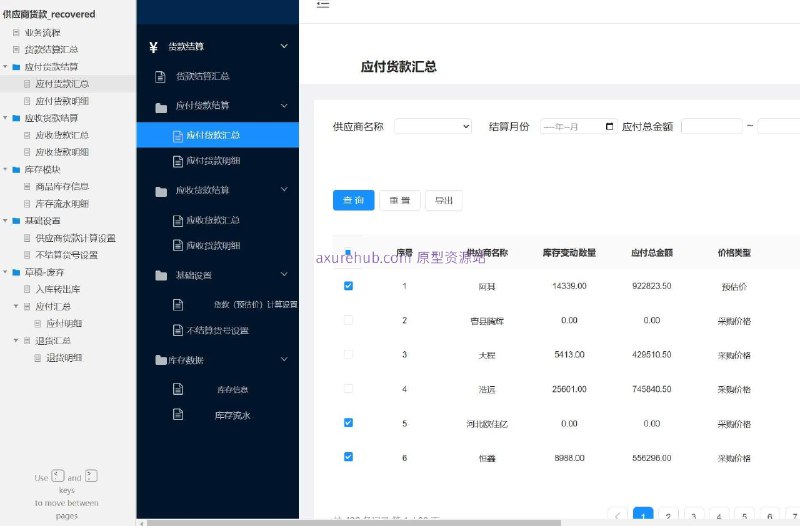This screenshot has height=526, width=800.
Task: Toggle the select-all checkbox in table header
Action: (x=348, y=252)
